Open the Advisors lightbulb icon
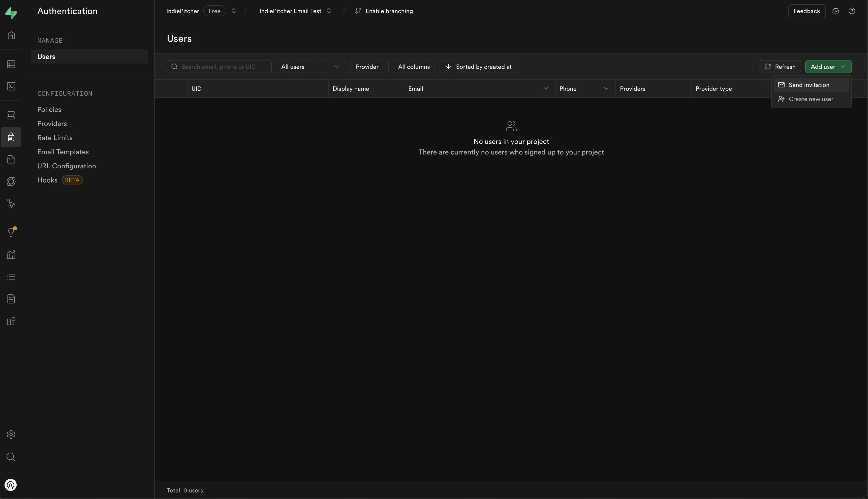Screen dimensions: 868x499 click(x=11, y=232)
